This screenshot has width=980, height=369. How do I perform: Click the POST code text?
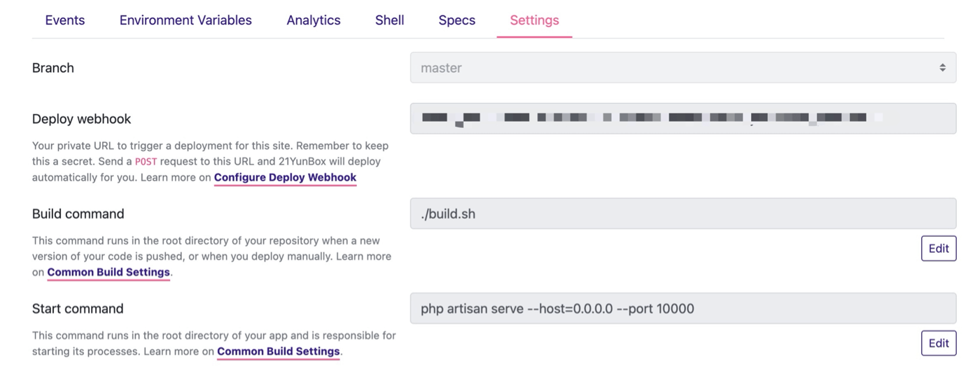[x=146, y=162]
